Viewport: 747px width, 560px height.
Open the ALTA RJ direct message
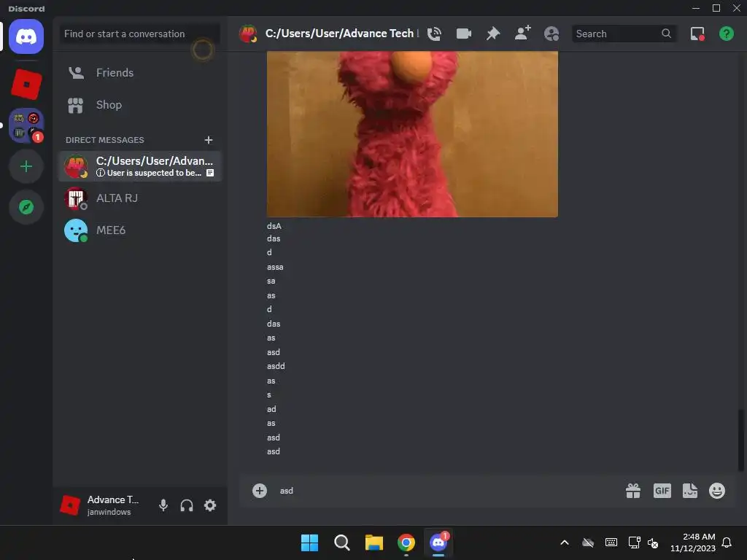[x=140, y=198]
